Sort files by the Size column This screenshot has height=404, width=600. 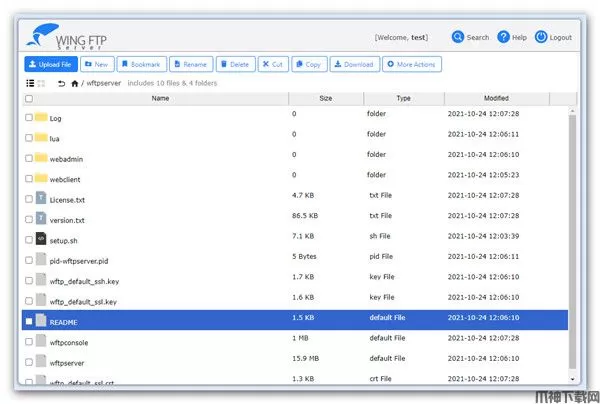click(325, 99)
